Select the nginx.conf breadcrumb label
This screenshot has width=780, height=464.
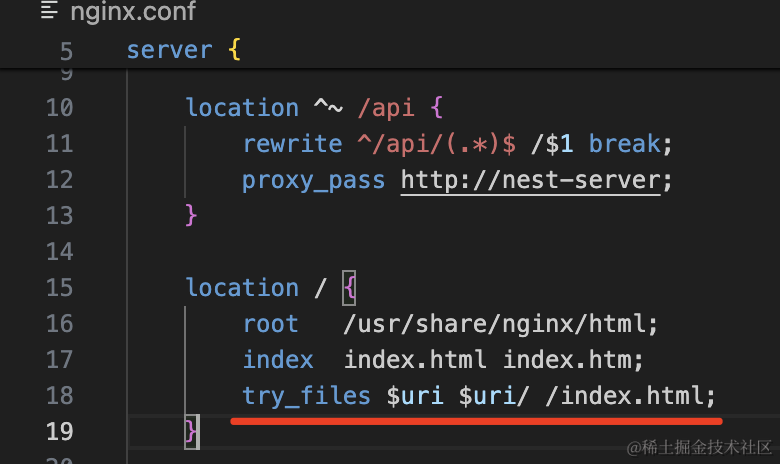(133, 13)
